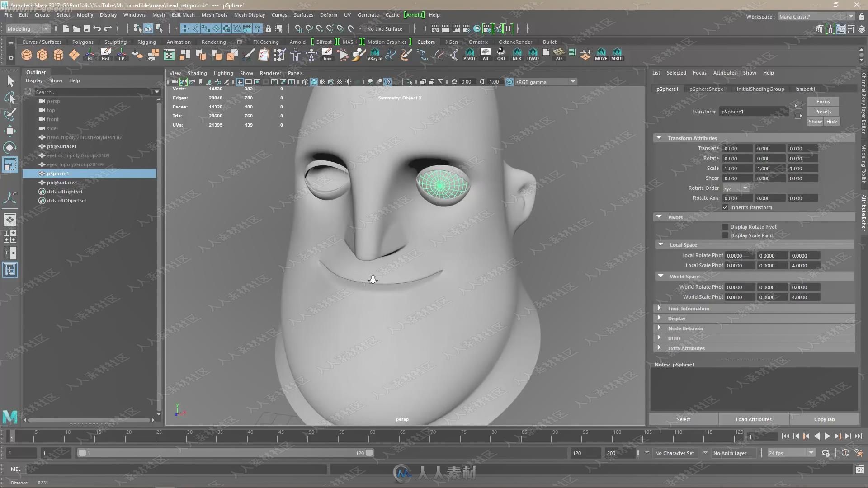Activate the Move tool in toolbox
The height and width of the screenshot is (488, 868).
click(x=10, y=131)
